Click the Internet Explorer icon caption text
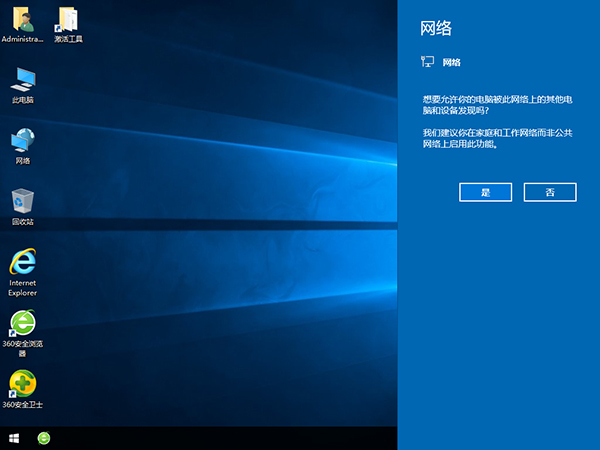Screen dimensions: 600x450 pos(22,288)
